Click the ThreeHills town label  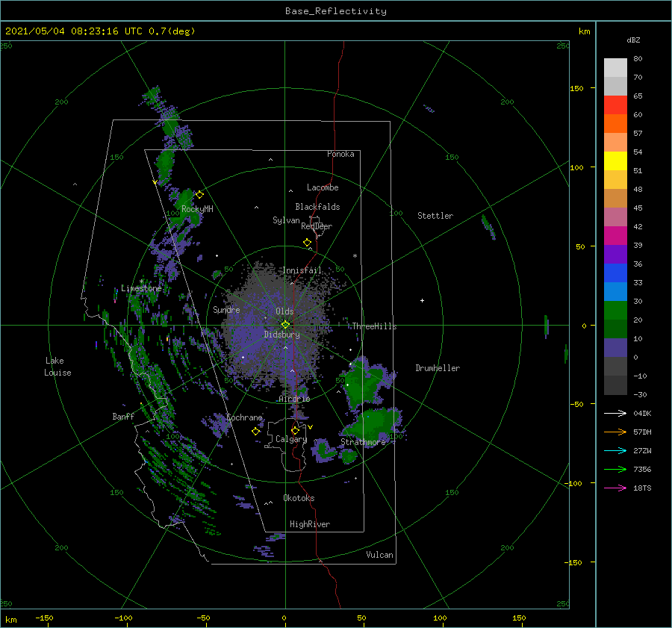pyautogui.click(x=374, y=326)
